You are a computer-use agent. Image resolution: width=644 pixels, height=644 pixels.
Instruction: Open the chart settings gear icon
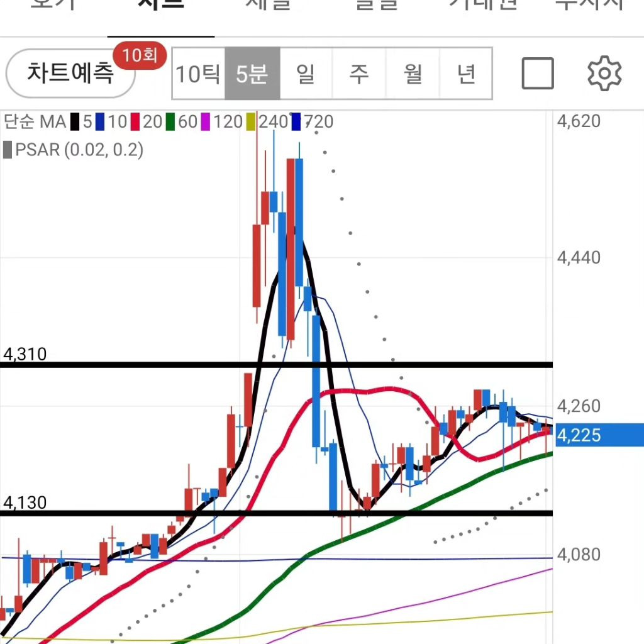[x=604, y=74]
